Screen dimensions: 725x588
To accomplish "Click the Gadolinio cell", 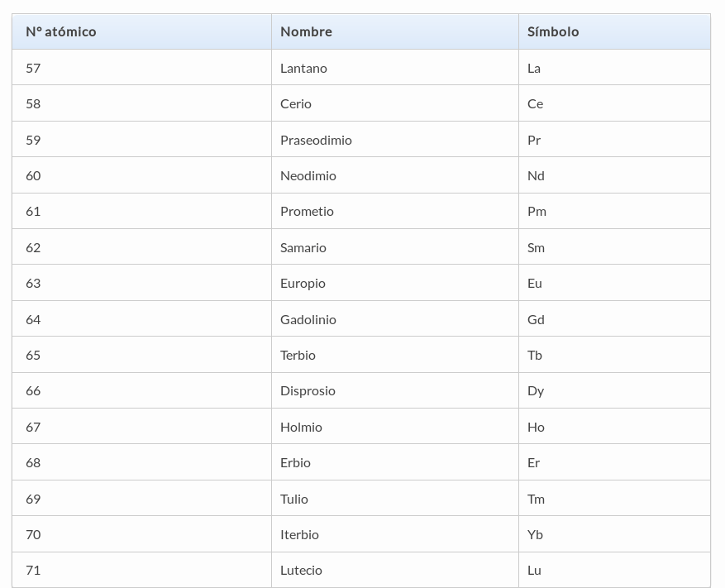I will click(x=395, y=318).
